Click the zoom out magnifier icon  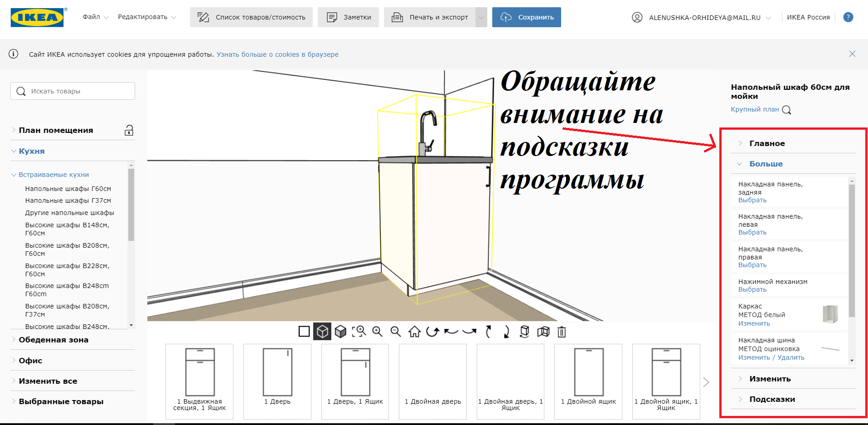coord(396,332)
